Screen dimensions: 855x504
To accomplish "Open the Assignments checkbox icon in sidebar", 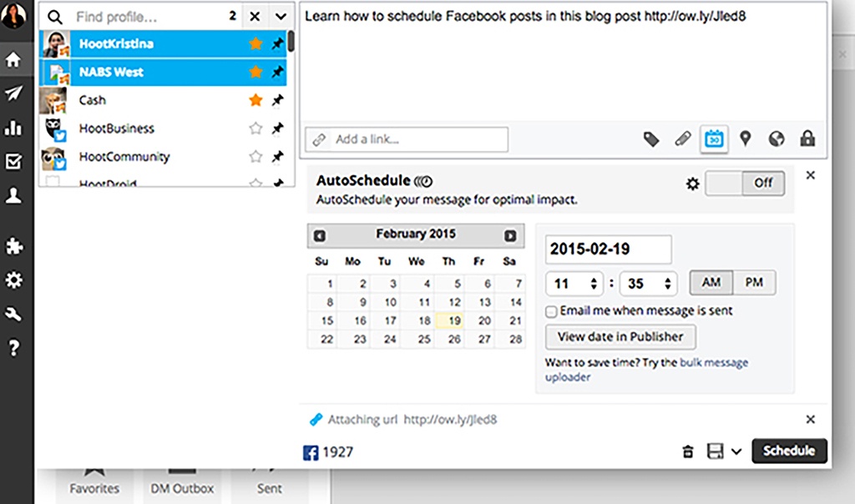I will pos(13,161).
